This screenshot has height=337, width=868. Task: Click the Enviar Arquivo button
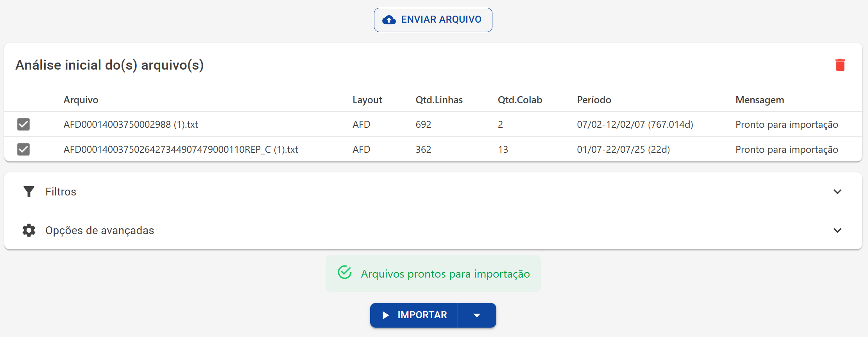[433, 20]
